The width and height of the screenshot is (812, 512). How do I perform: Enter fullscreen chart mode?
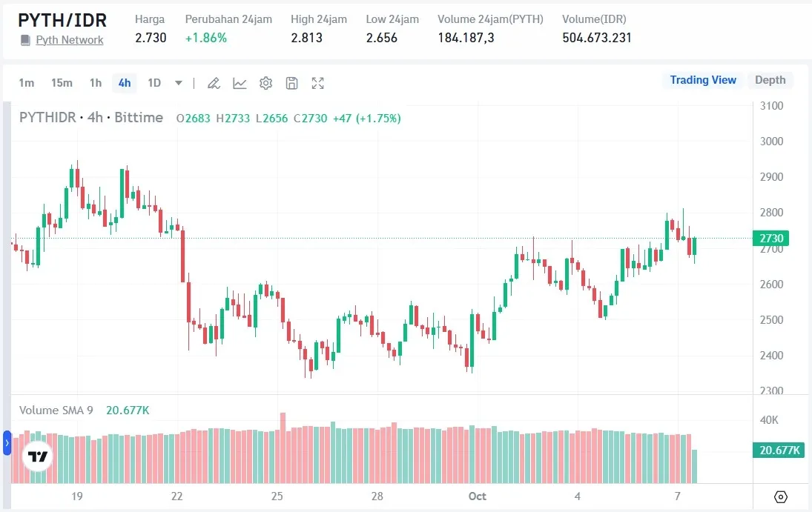[x=317, y=83]
